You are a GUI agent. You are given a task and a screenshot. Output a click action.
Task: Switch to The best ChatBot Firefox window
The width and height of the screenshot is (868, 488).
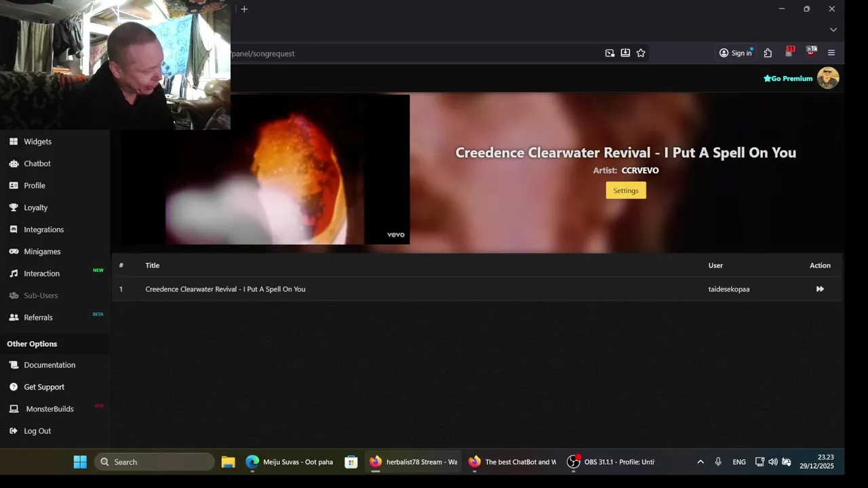coord(512,462)
